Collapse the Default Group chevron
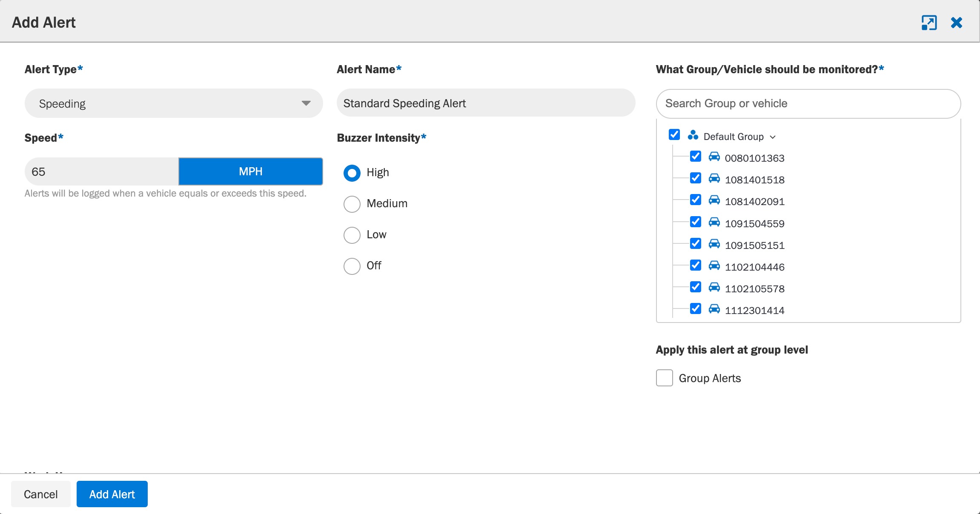Image resolution: width=980 pixels, height=514 pixels. coord(773,137)
